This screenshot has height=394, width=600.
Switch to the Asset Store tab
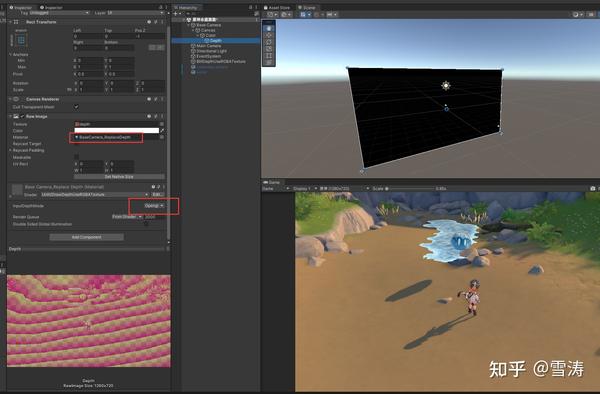pyautogui.click(x=277, y=7)
